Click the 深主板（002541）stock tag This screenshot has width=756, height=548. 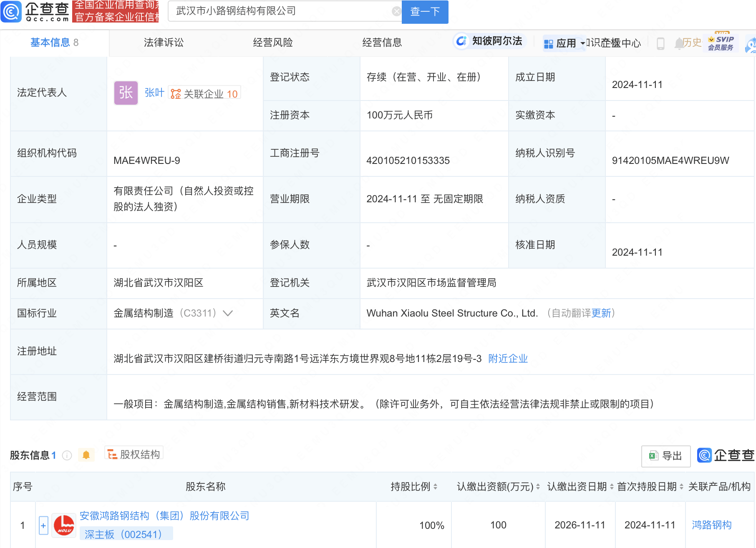point(126,534)
